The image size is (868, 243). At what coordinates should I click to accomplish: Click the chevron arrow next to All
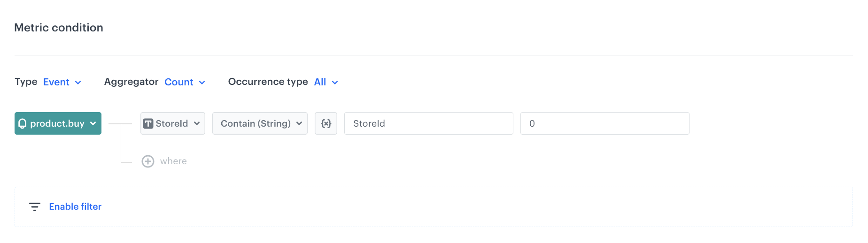[335, 83]
